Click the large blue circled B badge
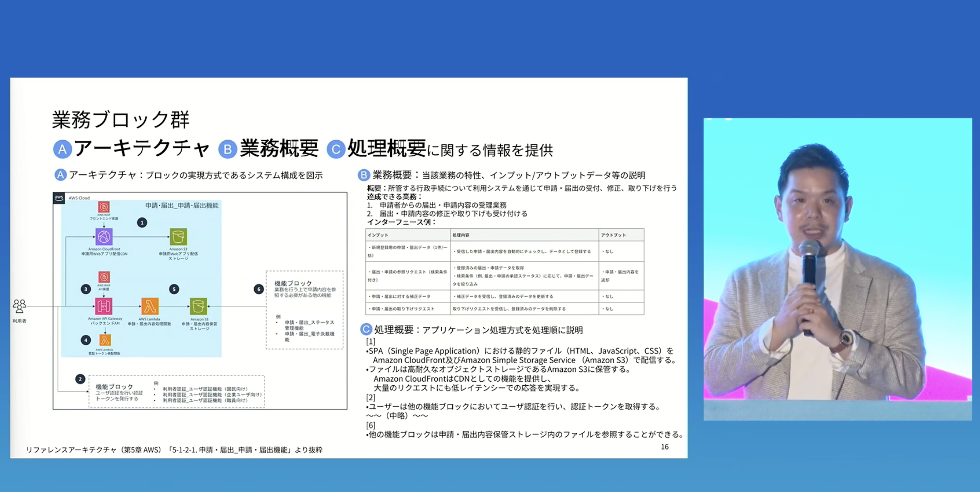Viewport: 980px width, 492px height. point(228,149)
